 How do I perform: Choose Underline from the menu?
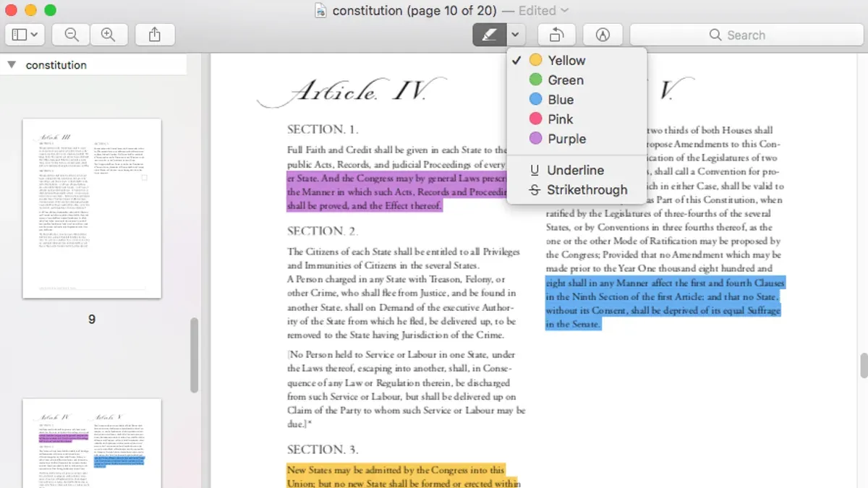[x=576, y=170]
